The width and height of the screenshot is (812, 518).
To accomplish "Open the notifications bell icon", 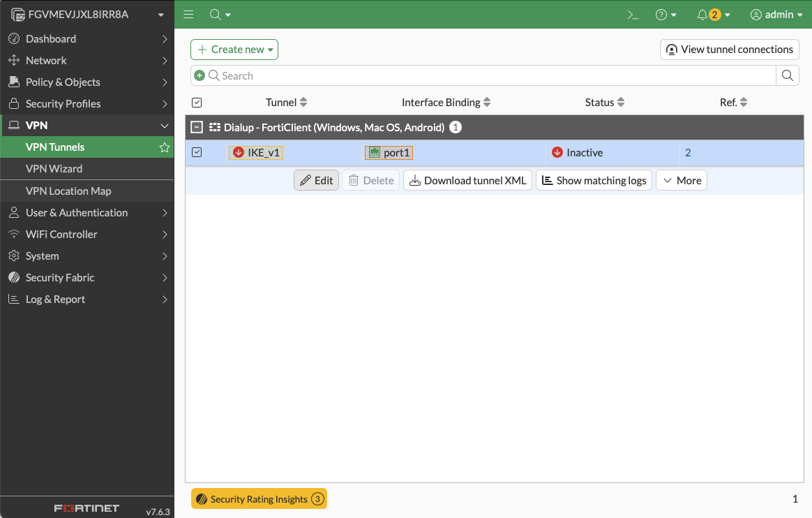I will [702, 15].
